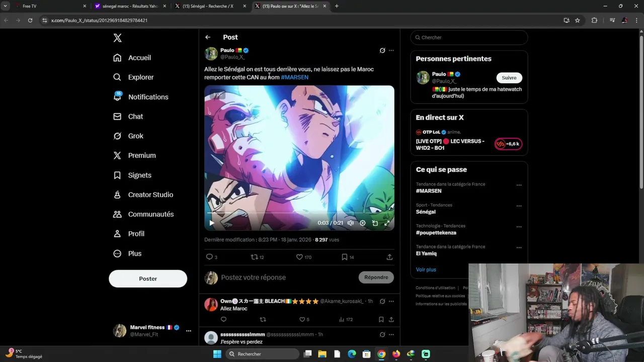Bookmark this page with the star
Viewport: 644px width, 362px height.
(x=577, y=20)
